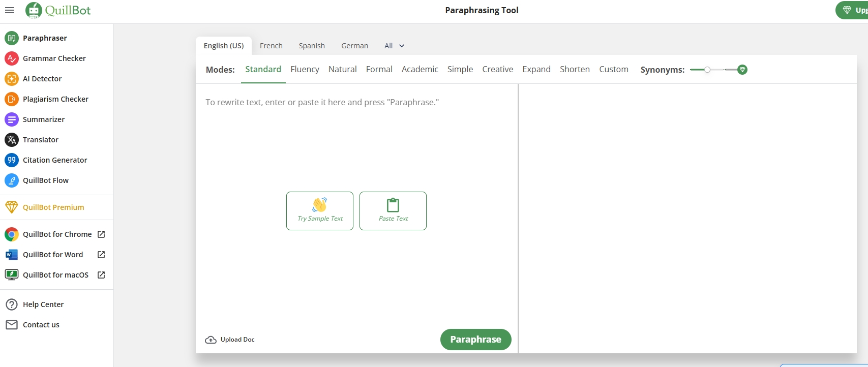868x367 pixels.
Task: Click into the text input area placeholder
Action: point(322,102)
